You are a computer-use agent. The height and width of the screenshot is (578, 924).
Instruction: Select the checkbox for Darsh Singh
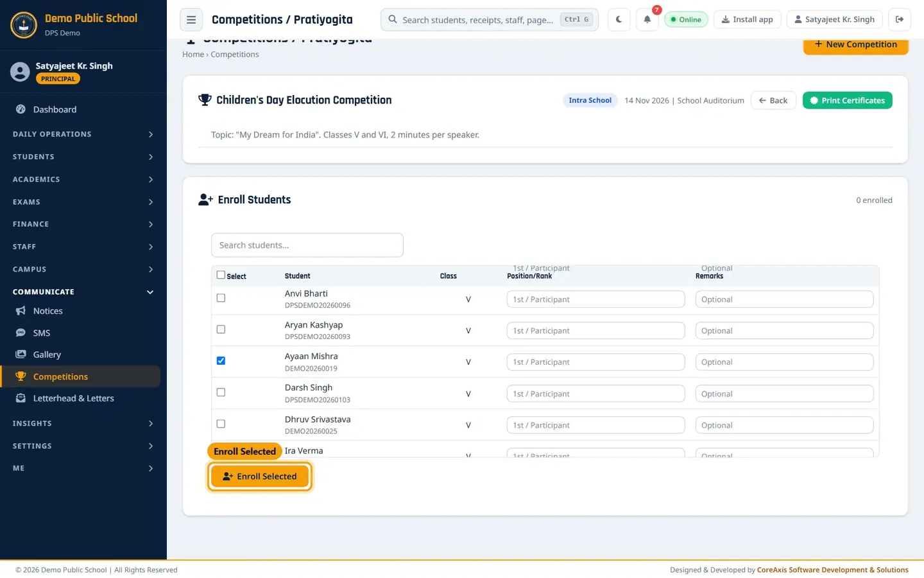tap(221, 392)
